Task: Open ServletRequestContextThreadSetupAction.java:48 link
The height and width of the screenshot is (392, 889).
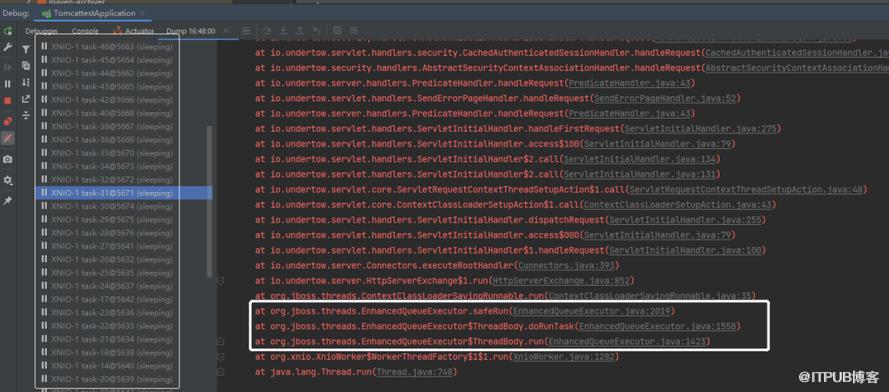Action: (x=746, y=189)
